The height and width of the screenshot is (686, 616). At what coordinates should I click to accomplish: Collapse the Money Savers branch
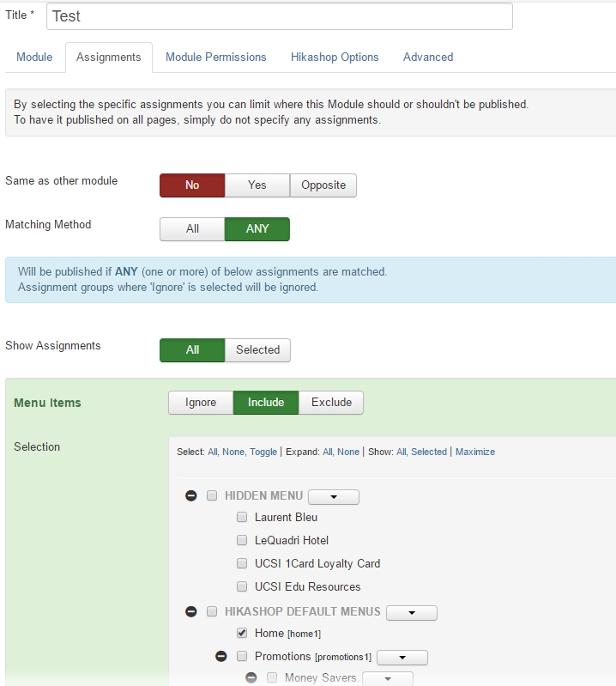coord(251,678)
